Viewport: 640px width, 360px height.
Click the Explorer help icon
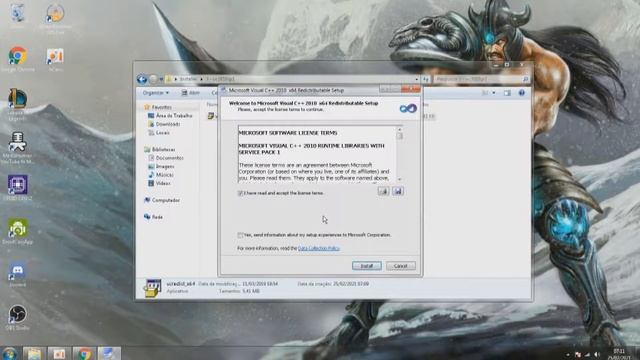click(x=521, y=93)
